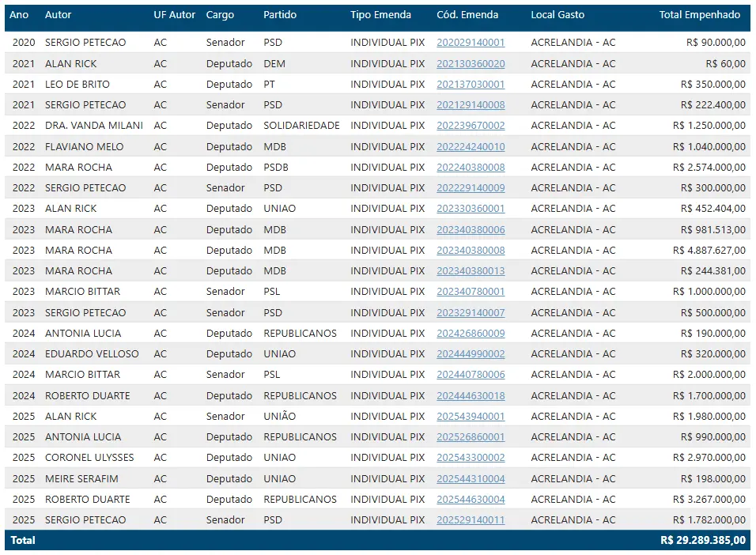Select the grand total R$ 29.289.385,00
Screen dimensions: 756x555
[702, 541]
